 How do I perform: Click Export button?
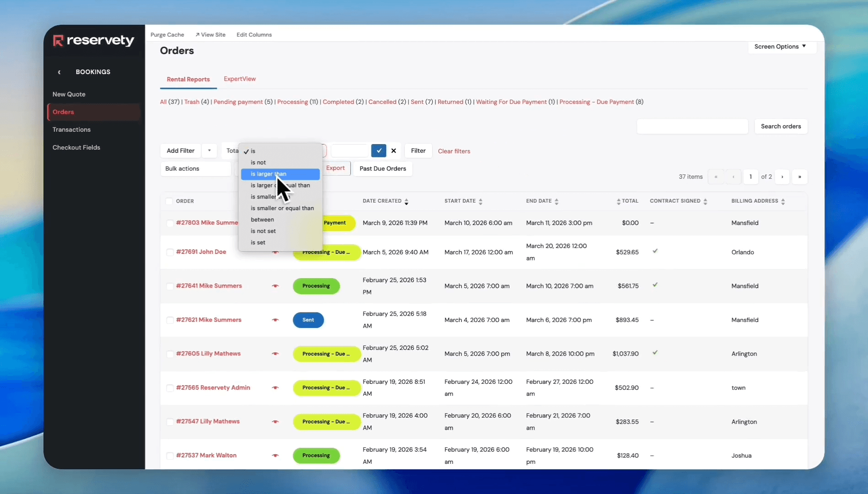[x=336, y=168]
